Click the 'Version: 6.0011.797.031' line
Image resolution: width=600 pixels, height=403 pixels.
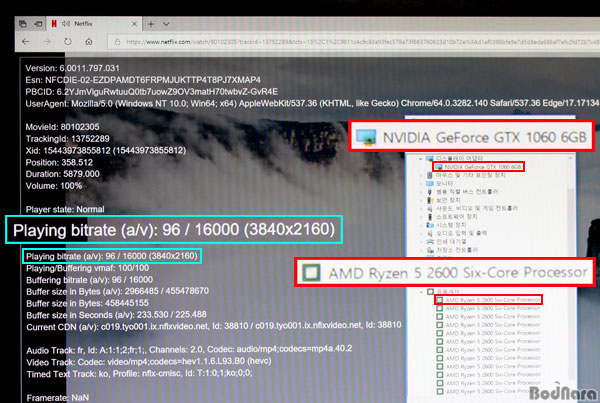click(72, 68)
